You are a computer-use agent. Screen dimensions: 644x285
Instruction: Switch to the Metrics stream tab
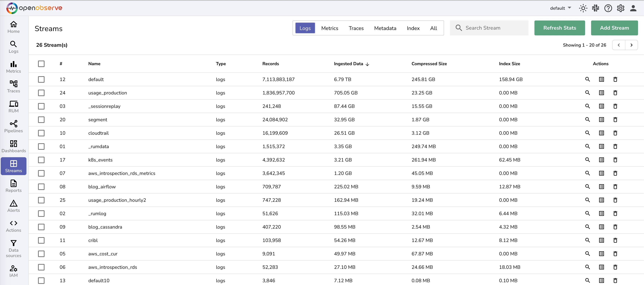[x=329, y=28]
